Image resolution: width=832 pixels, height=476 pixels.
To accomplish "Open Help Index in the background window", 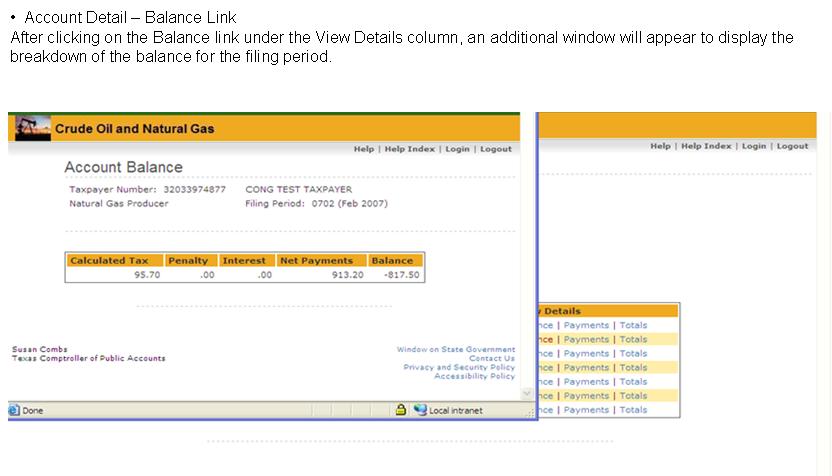I will (706, 146).
